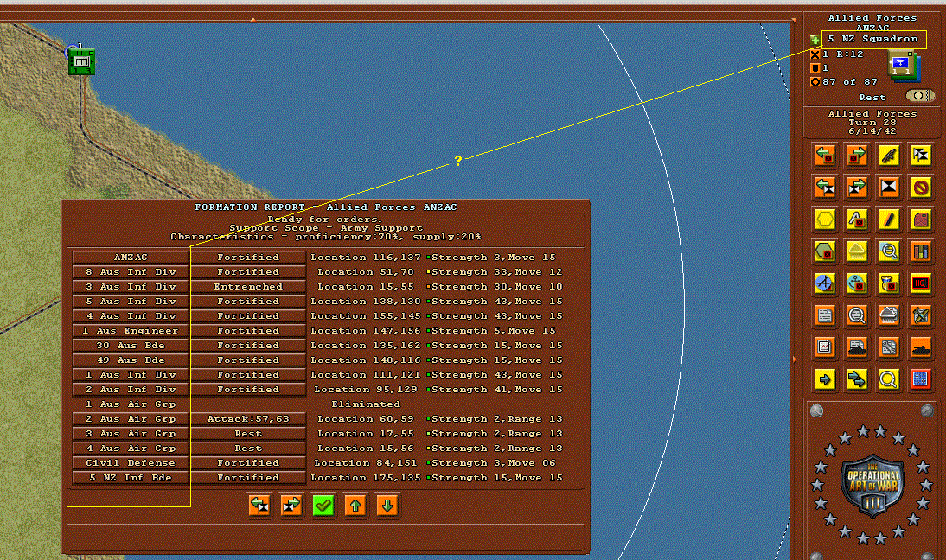Click the trumpet with unit icon

tap(889, 283)
